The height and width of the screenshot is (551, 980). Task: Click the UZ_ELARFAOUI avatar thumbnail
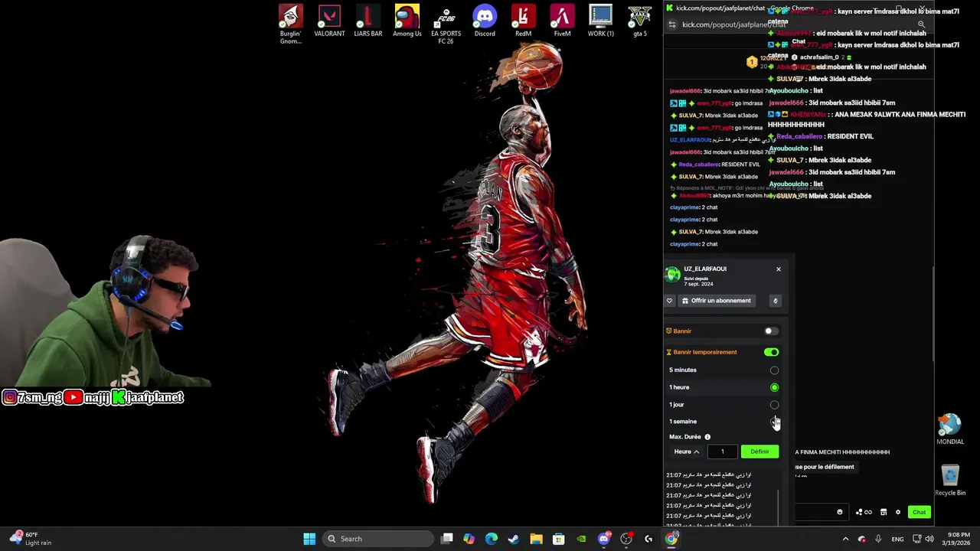(x=672, y=275)
